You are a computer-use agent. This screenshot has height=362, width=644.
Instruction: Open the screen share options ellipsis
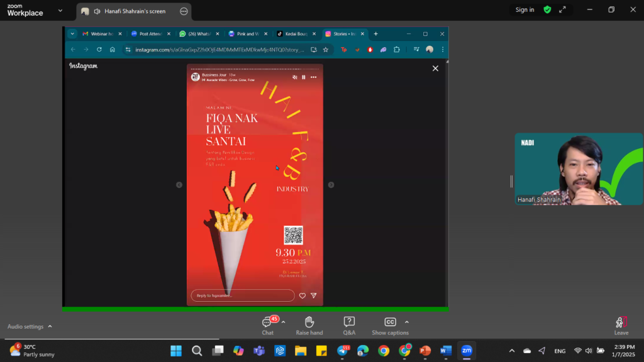[x=184, y=11]
